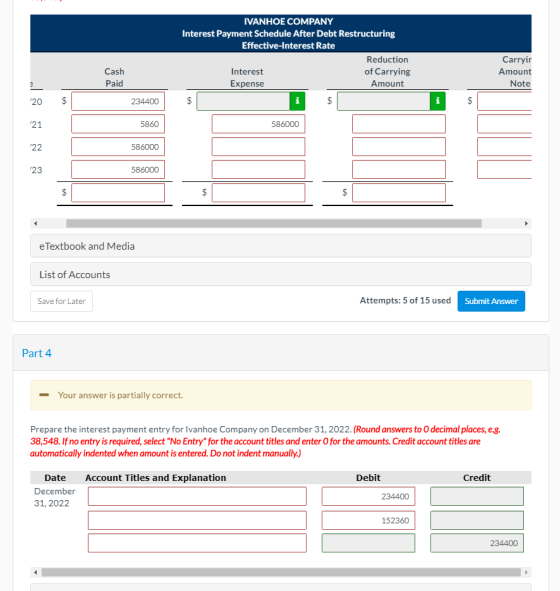The image size is (560, 591).
Task: Click the Save for Later button
Action: click(x=61, y=301)
